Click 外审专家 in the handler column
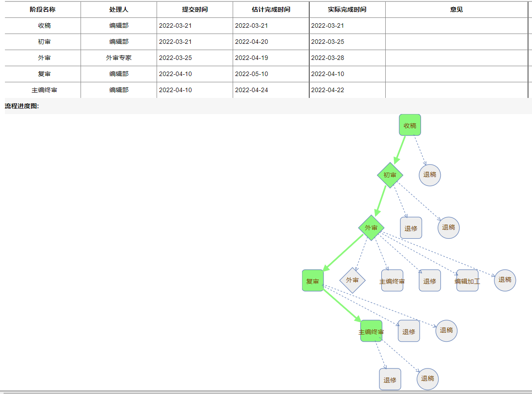The width and height of the screenshot is (532, 394). point(119,58)
